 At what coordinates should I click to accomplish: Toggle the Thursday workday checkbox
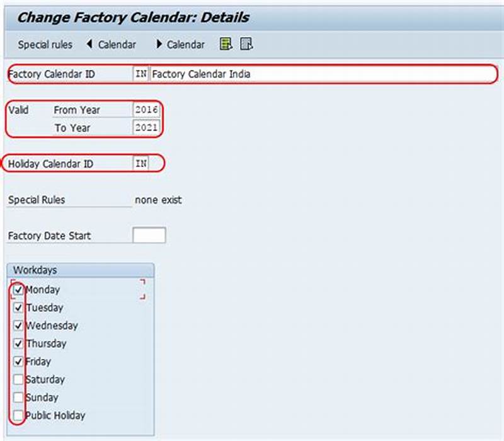19,343
